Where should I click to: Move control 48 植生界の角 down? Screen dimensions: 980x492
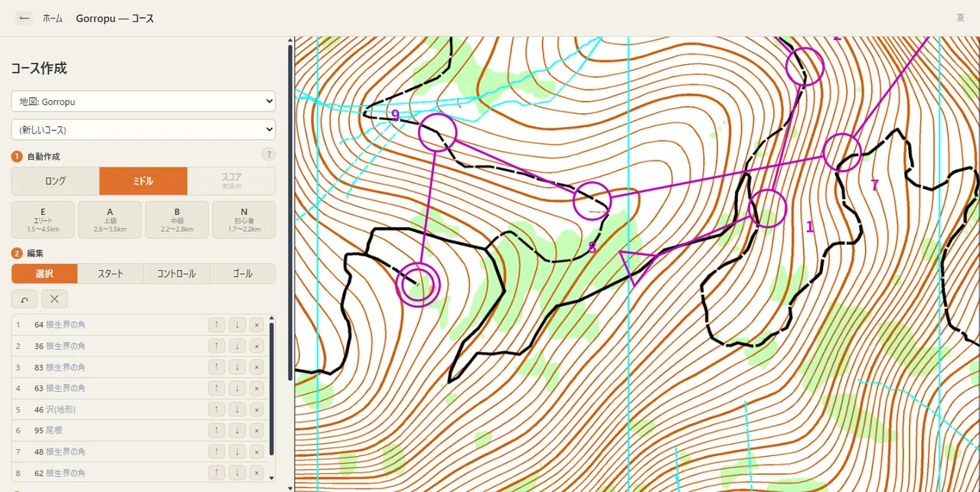point(237,451)
